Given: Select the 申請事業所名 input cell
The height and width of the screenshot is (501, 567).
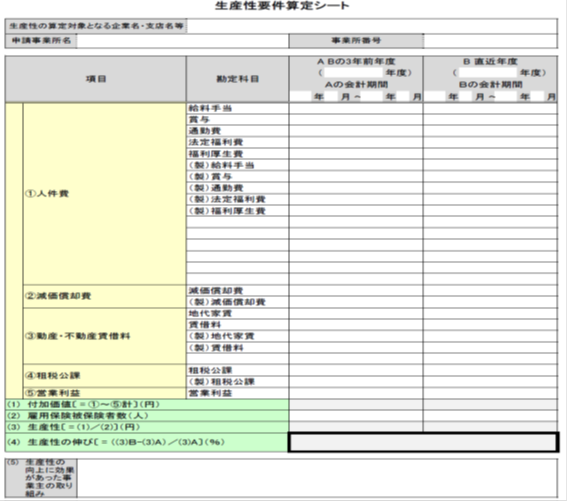Looking at the screenshot, I should pos(183,41).
